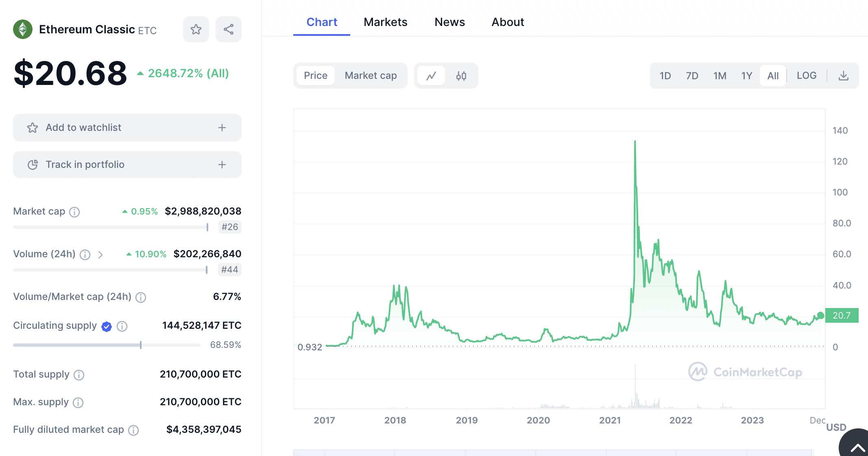This screenshot has width=868, height=456.
Task: Star Ethereum Classic with the favorite button
Action: pos(196,29)
